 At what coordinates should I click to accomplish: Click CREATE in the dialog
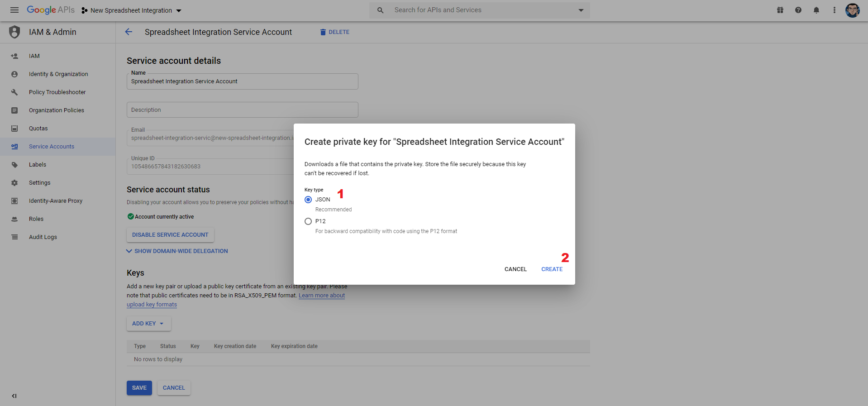552,269
